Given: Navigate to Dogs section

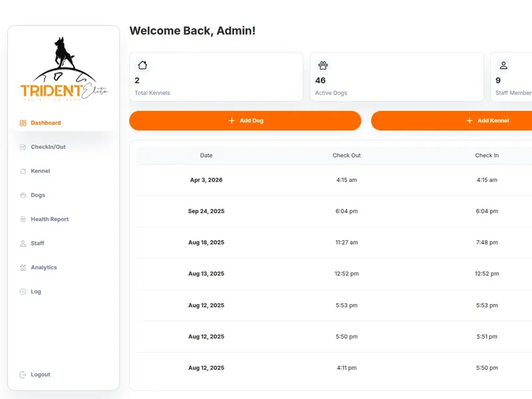Looking at the screenshot, I should tap(38, 195).
